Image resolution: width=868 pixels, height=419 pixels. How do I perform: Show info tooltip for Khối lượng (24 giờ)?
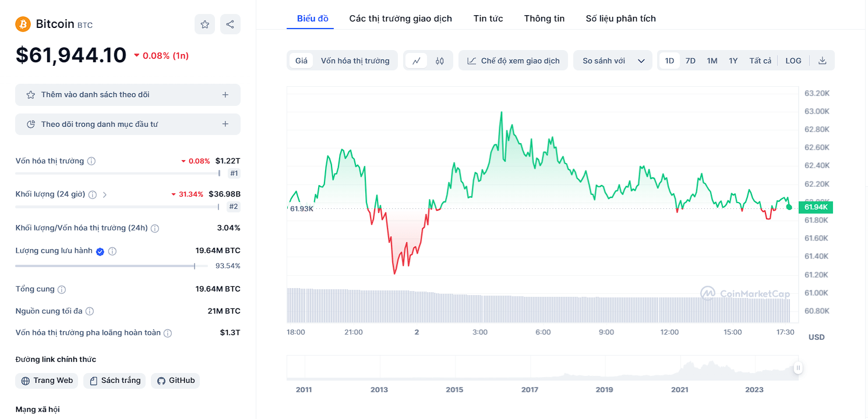coord(93,194)
